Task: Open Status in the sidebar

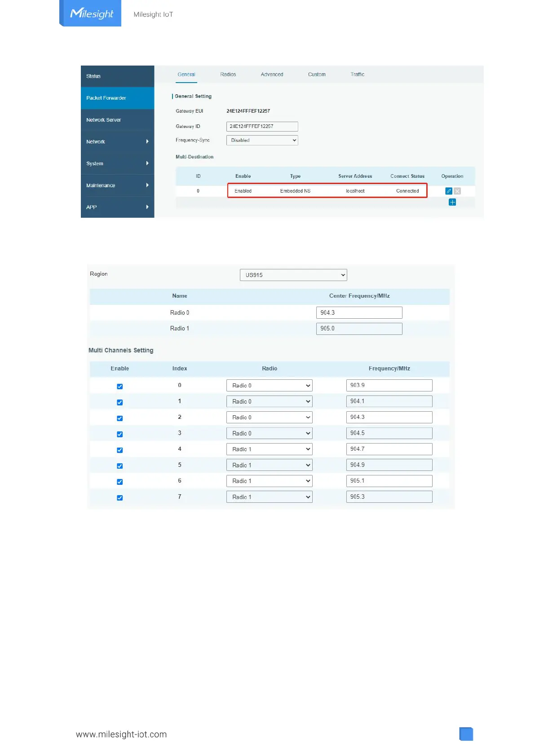Action: (117, 76)
